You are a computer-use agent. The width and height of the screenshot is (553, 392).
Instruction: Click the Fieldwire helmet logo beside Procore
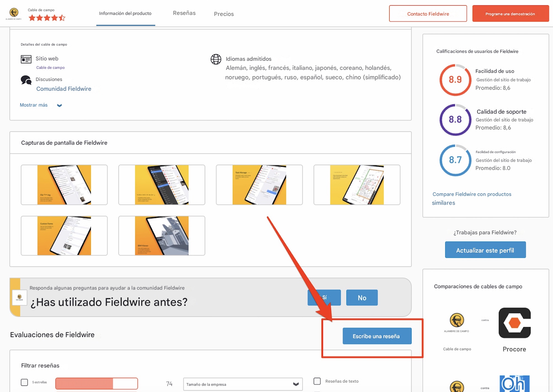coord(457,320)
